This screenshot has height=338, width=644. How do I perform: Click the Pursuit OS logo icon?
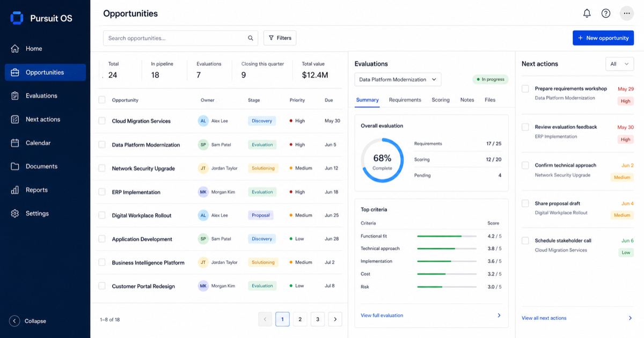[17, 18]
